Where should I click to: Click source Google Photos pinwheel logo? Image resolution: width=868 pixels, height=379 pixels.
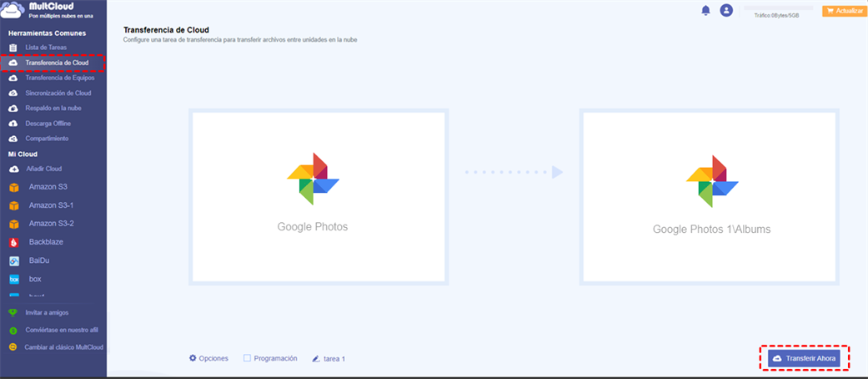coord(313,179)
